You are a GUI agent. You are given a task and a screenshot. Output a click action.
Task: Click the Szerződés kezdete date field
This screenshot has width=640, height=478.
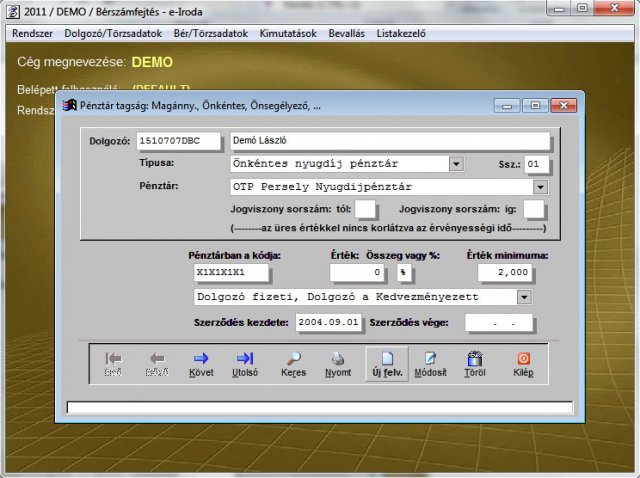click(x=328, y=323)
